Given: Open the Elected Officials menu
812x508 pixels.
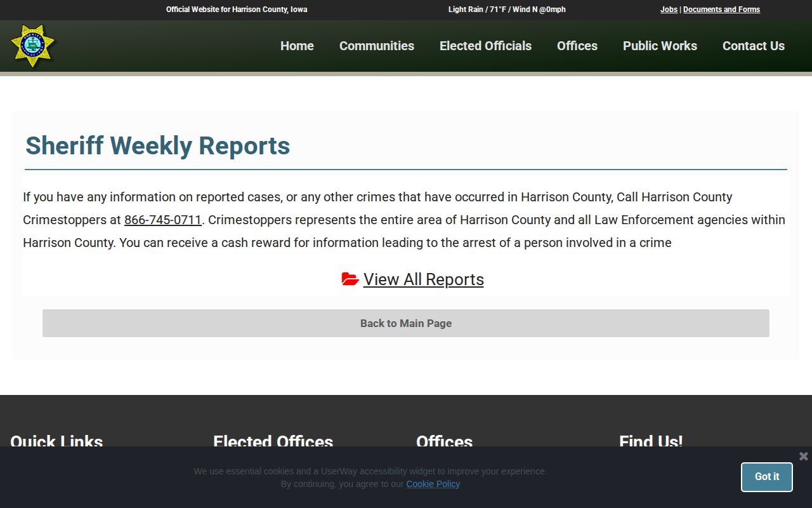Looking at the screenshot, I should tap(485, 46).
